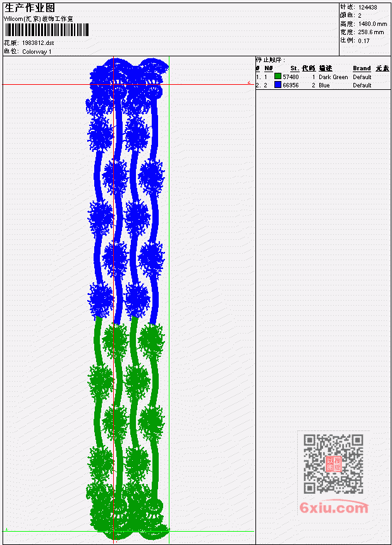Click the height value 1480.0 mm

372,23
